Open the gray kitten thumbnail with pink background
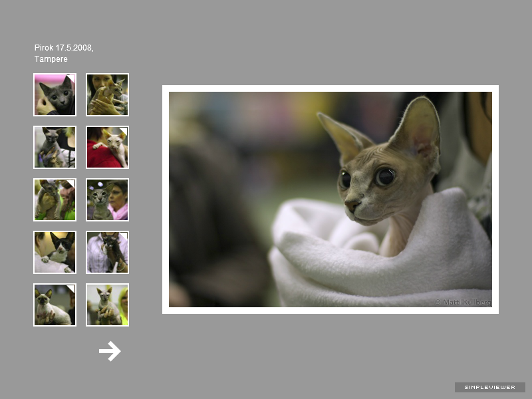532x399 pixels. coord(55,94)
